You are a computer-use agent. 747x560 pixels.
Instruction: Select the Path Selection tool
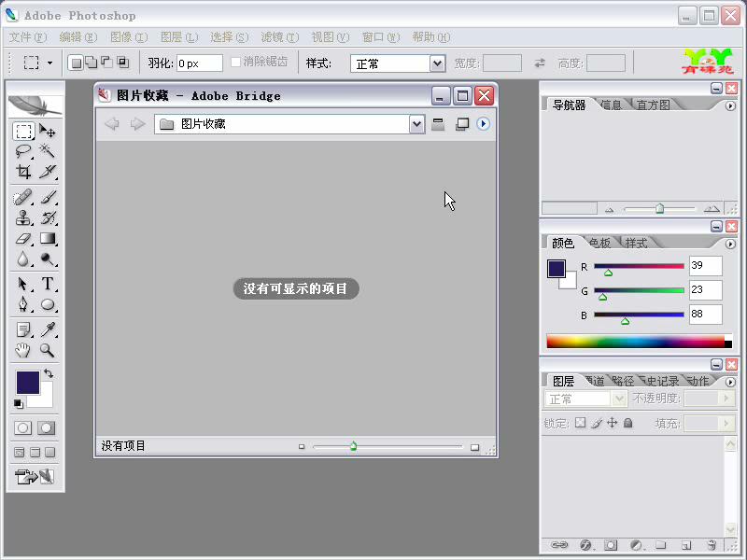pos(23,284)
